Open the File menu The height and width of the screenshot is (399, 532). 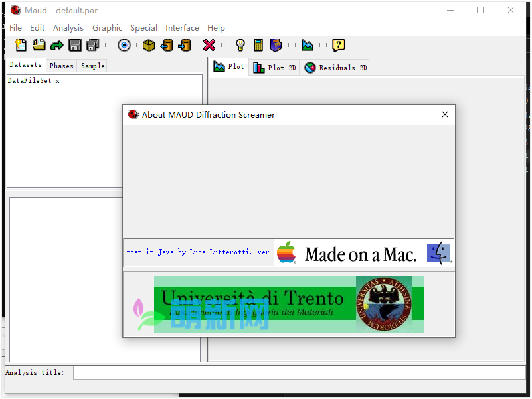click(x=15, y=28)
